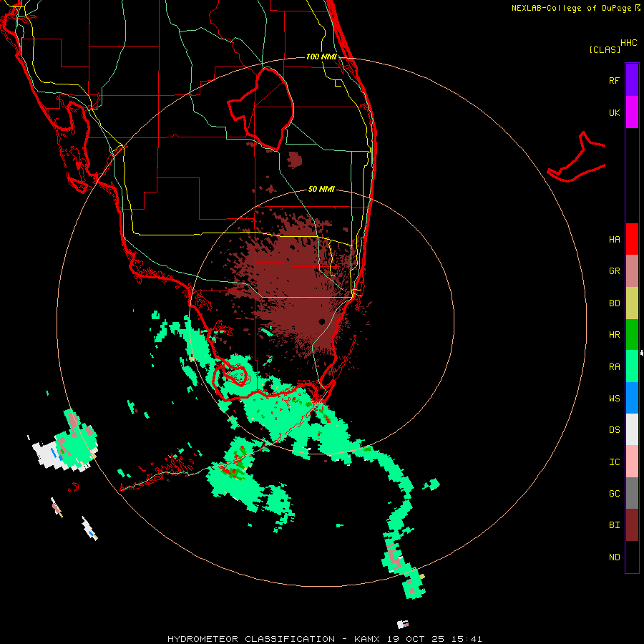This screenshot has height=644, width=644.
Task: Click the WS blue legend swatch
Action: (x=632, y=398)
